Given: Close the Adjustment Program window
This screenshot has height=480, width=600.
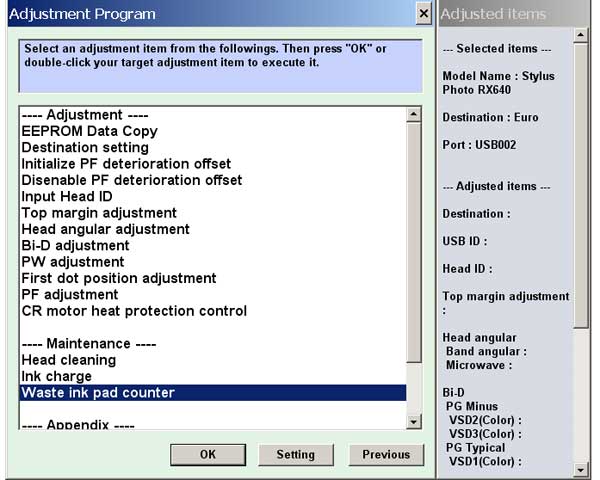Looking at the screenshot, I should (424, 13).
